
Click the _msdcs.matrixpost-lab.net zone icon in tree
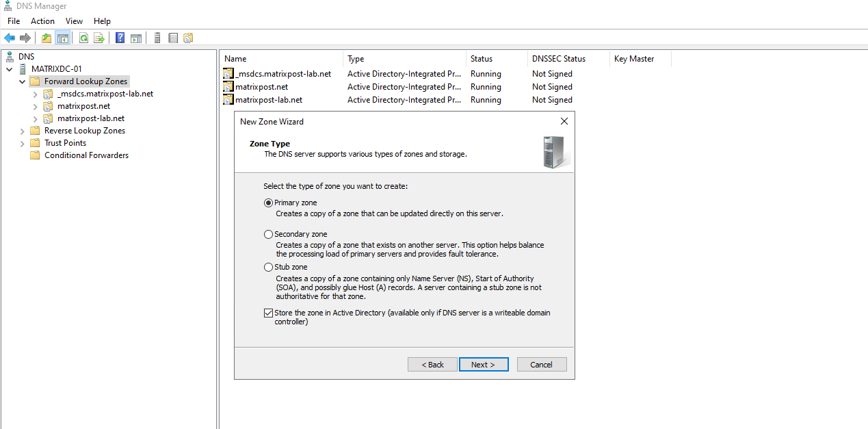pos(48,94)
